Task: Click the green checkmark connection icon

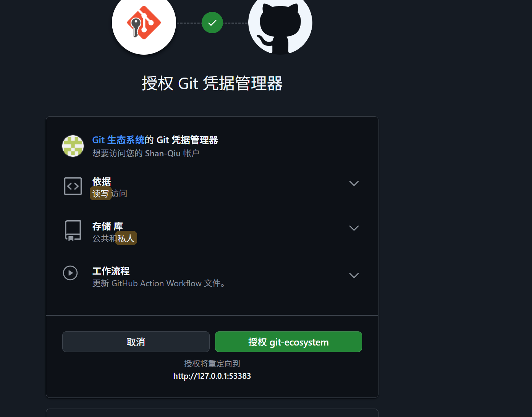Action: point(212,23)
